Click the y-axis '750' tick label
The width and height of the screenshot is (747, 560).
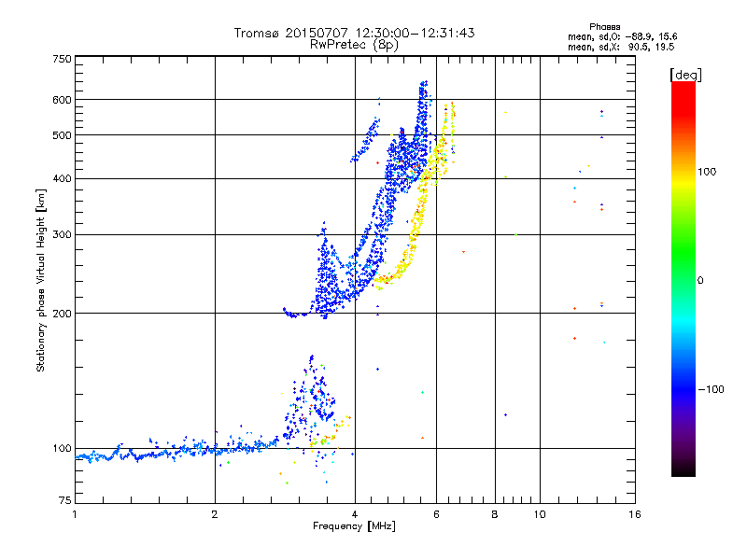[63, 59]
